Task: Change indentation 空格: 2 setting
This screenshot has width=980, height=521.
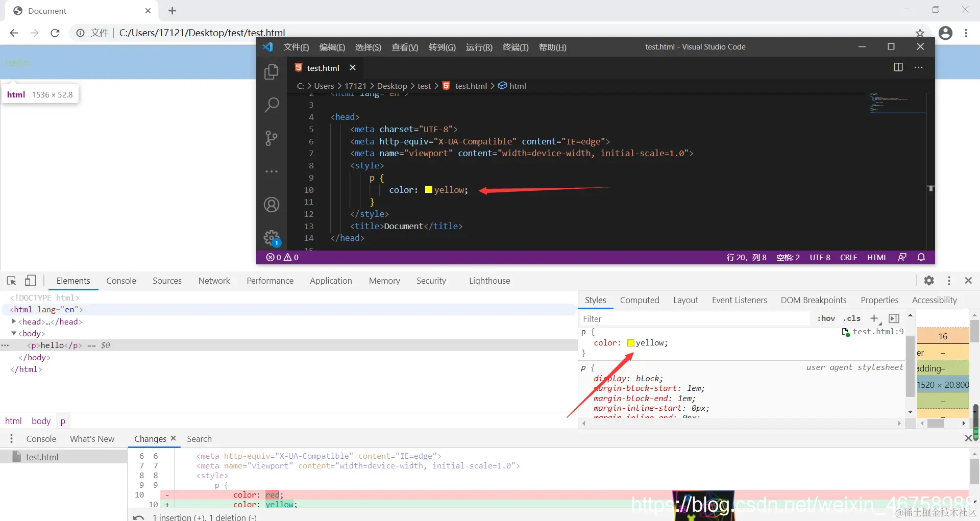Action: [788, 257]
